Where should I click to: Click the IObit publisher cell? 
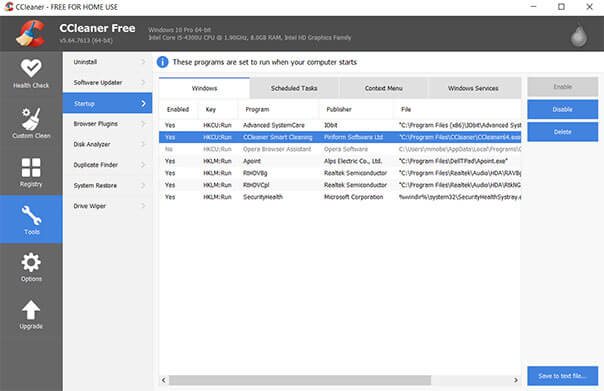(331, 125)
